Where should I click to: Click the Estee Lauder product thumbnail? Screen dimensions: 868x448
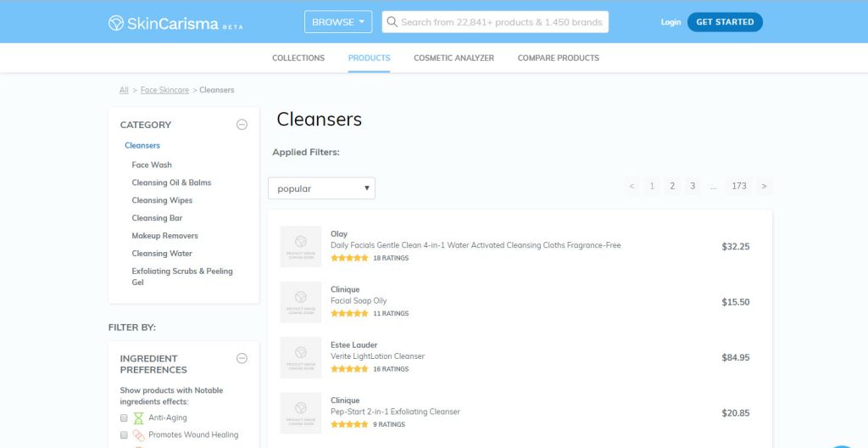pos(300,357)
